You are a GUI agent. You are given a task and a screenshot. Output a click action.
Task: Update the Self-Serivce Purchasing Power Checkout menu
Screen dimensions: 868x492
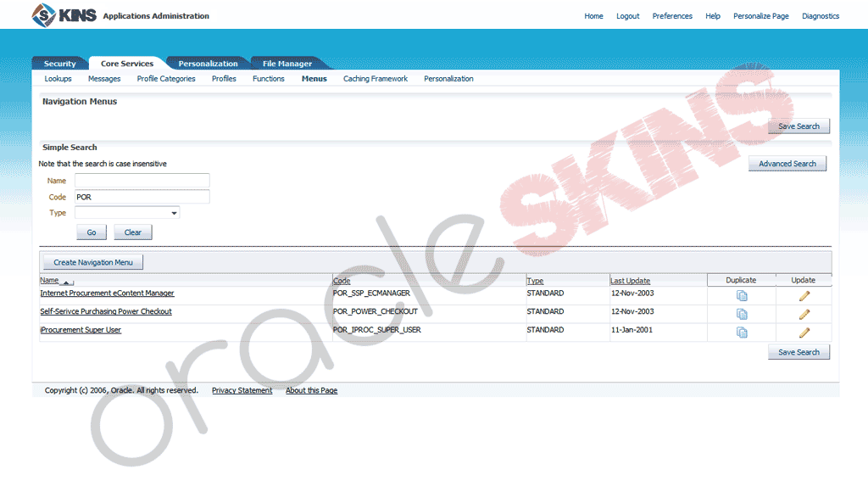click(804, 314)
